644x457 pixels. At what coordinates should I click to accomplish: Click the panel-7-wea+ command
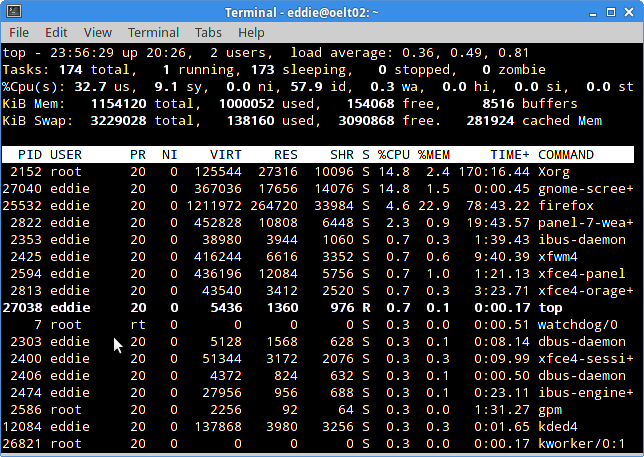(x=586, y=223)
